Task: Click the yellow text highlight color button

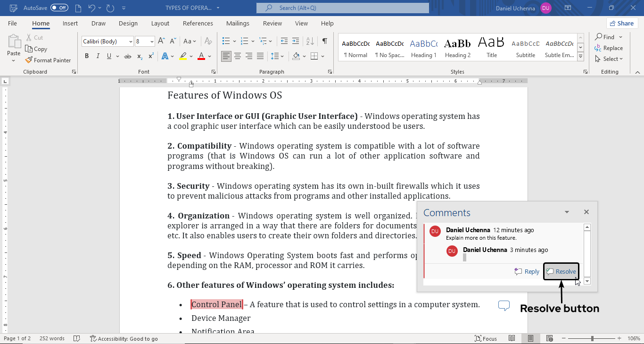Action: (183, 56)
